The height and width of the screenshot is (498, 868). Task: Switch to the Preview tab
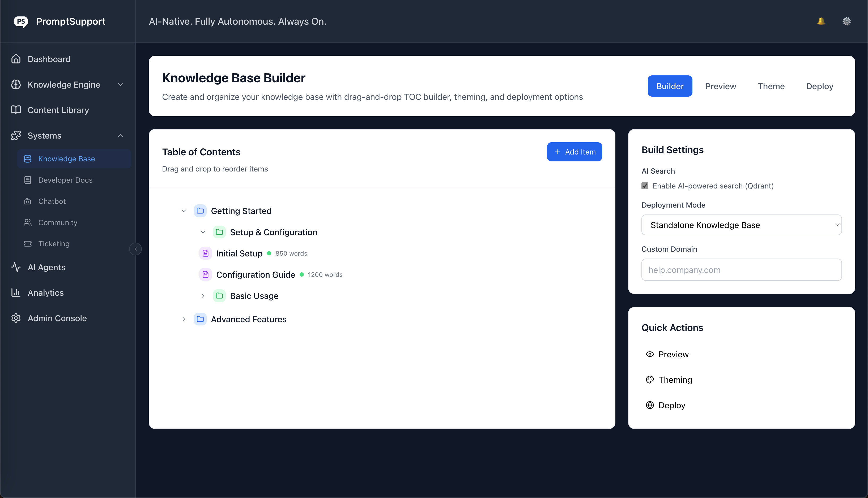coord(720,86)
